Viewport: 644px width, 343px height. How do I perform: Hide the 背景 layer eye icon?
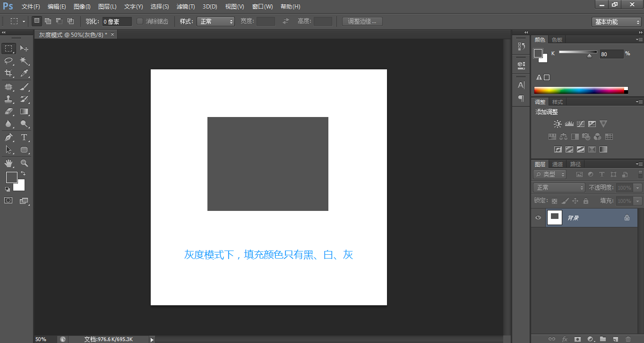click(538, 218)
